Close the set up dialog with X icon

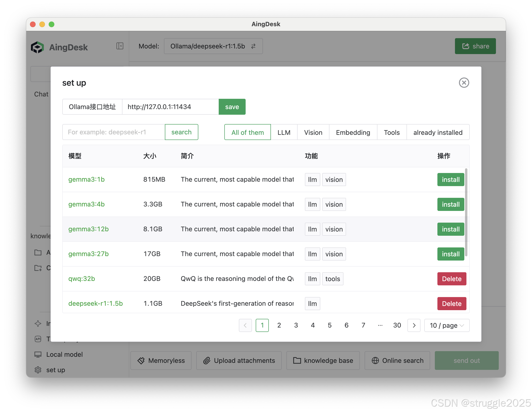(464, 83)
